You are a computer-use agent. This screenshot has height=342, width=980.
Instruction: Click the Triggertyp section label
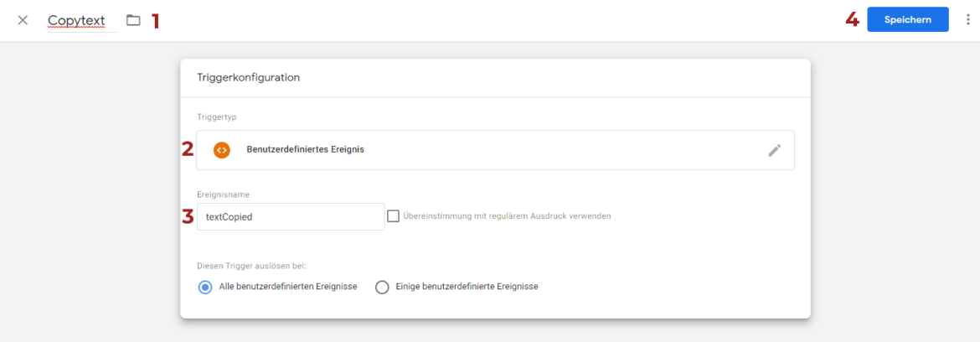(x=216, y=117)
